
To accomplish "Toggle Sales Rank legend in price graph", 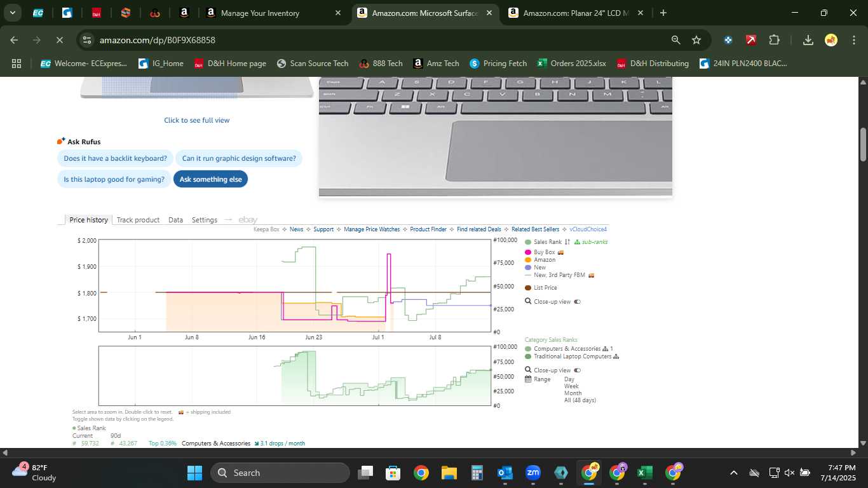I will 543,242.
